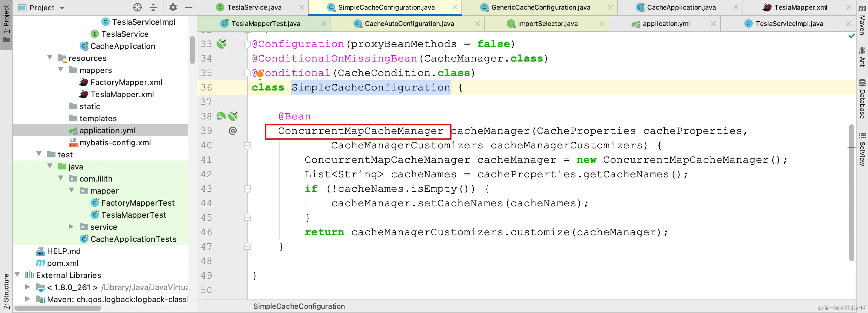
Task: Select CacheApplication in the project tree
Action: pyautogui.click(x=123, y=46)
